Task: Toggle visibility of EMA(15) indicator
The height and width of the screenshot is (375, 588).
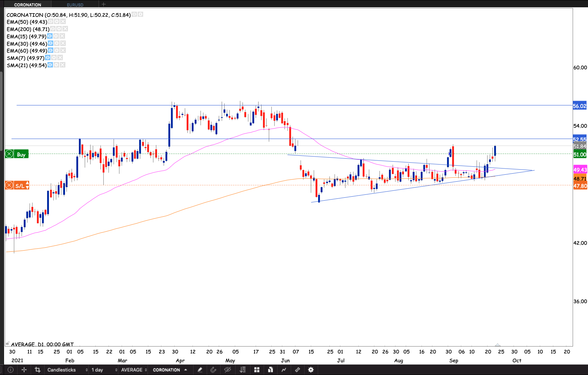Action: 50,36
